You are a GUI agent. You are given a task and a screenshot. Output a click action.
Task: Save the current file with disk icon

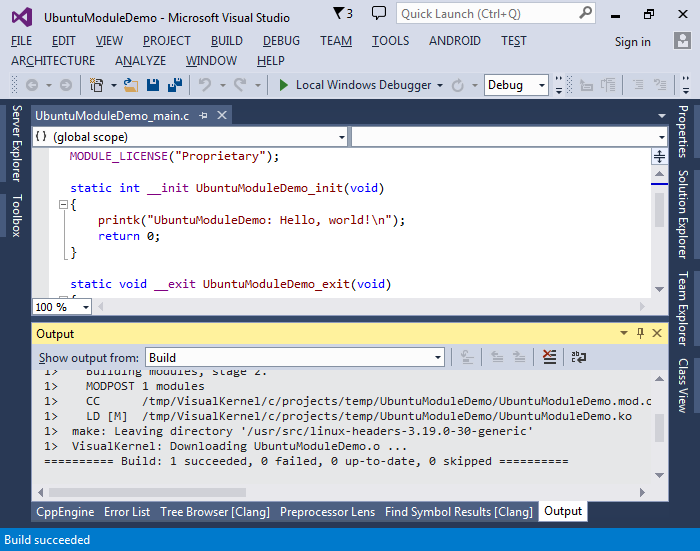click(153, 85)
